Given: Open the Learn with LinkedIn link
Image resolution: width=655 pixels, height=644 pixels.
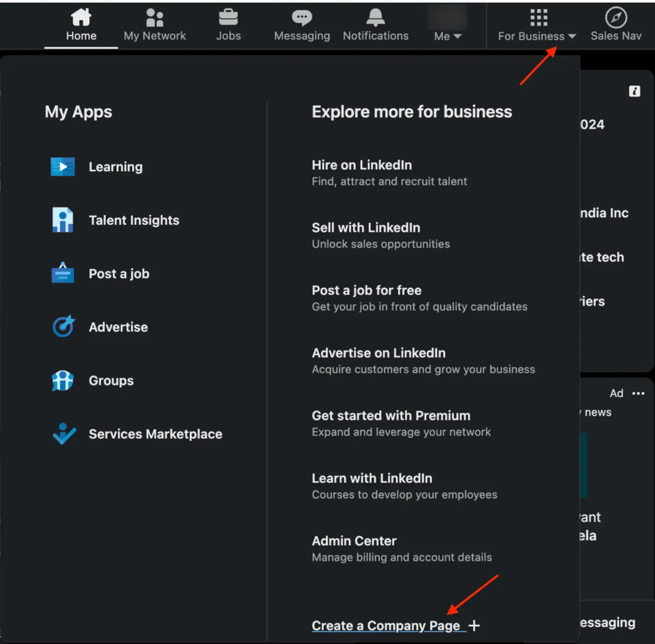Looking at the screenshot, I should point(372,478).
